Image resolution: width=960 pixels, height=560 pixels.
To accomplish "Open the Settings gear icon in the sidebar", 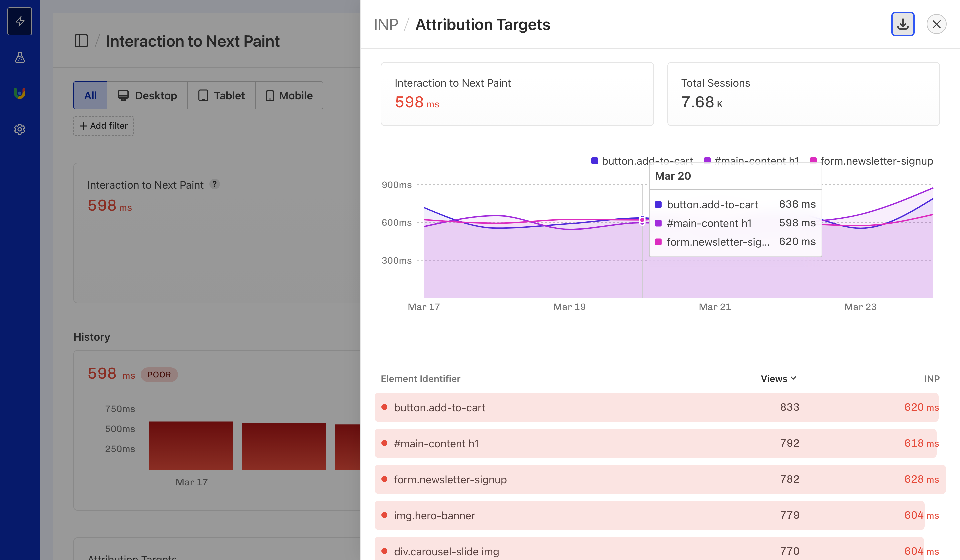I will click(19, 129).
